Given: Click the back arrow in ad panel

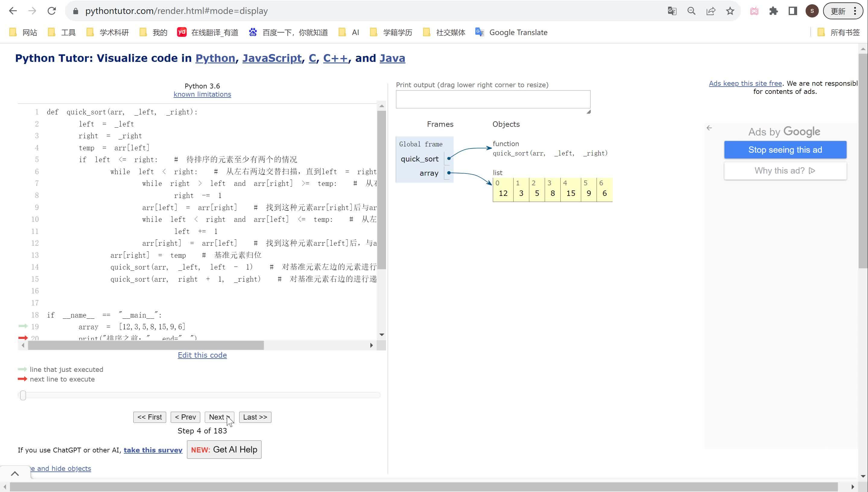Looking at the screenshot, I should tap(709, 128).
